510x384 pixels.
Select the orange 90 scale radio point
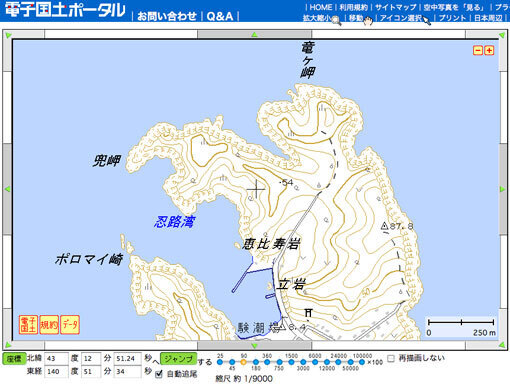(x=244, y=362)
